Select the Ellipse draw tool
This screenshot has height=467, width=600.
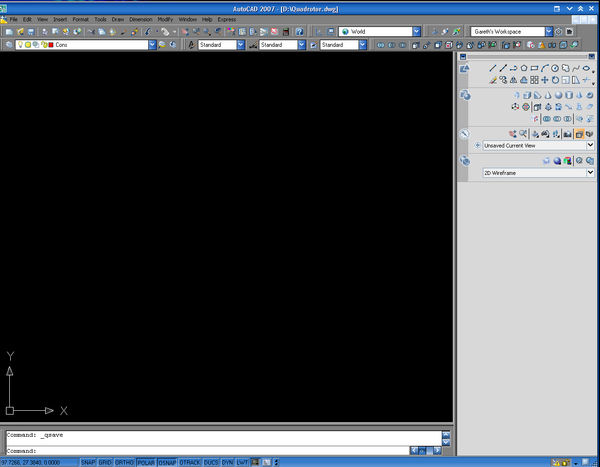click(586, 69)
